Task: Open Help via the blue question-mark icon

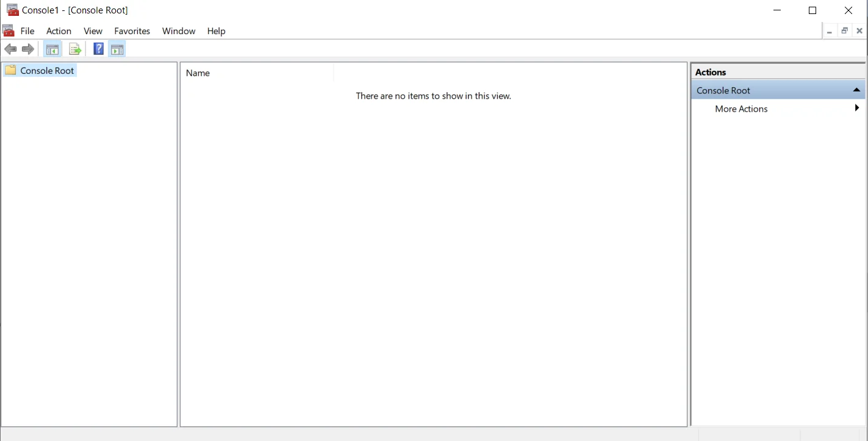Action: pos(98,49)
